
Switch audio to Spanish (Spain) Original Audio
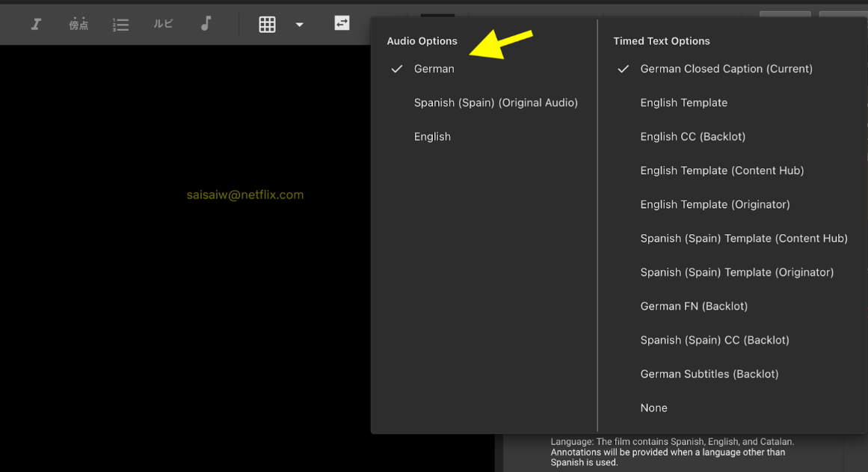coord(496,102)
